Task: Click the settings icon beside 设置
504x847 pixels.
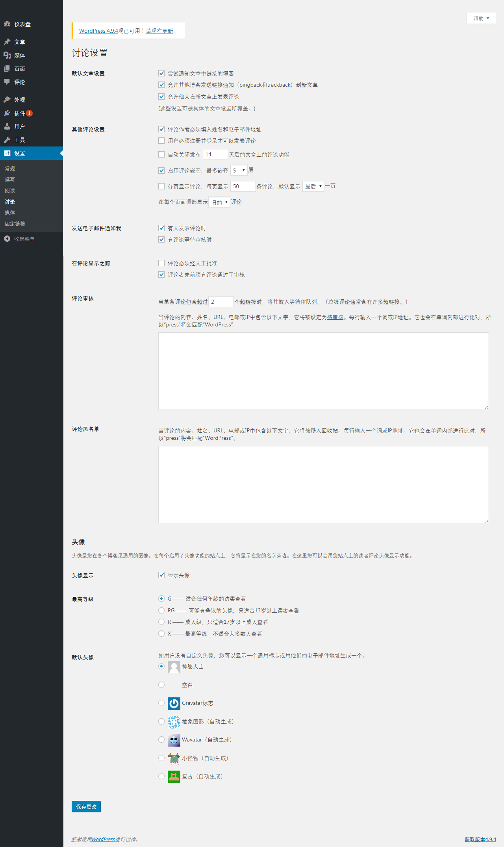Action: 7,153
